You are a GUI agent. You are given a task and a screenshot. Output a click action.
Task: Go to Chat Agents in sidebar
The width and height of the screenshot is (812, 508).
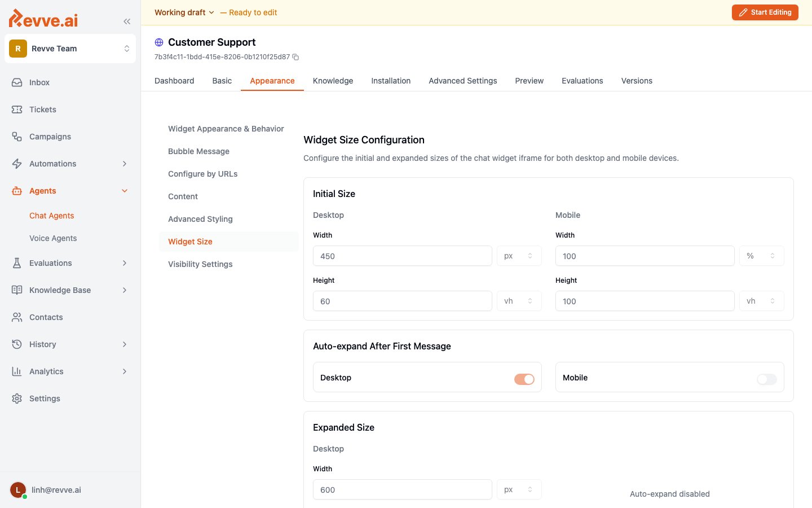point(52,216)
